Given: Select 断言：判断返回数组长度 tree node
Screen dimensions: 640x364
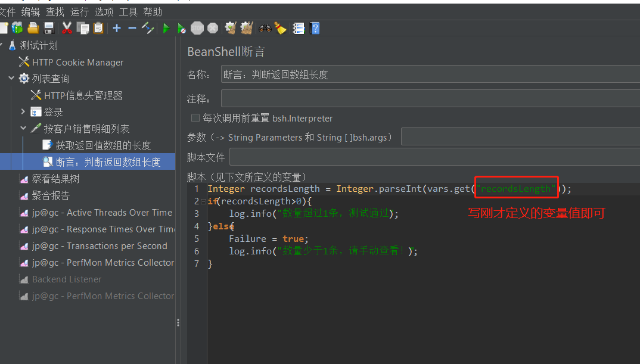Looking at the screenshot, I should 108,162.
